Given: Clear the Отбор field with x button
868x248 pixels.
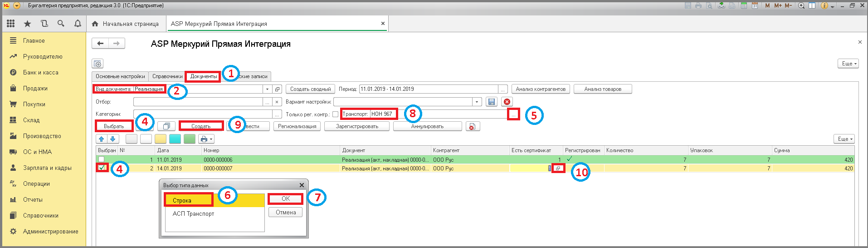Looking at the screenshot, I should [x=277, y=102].
